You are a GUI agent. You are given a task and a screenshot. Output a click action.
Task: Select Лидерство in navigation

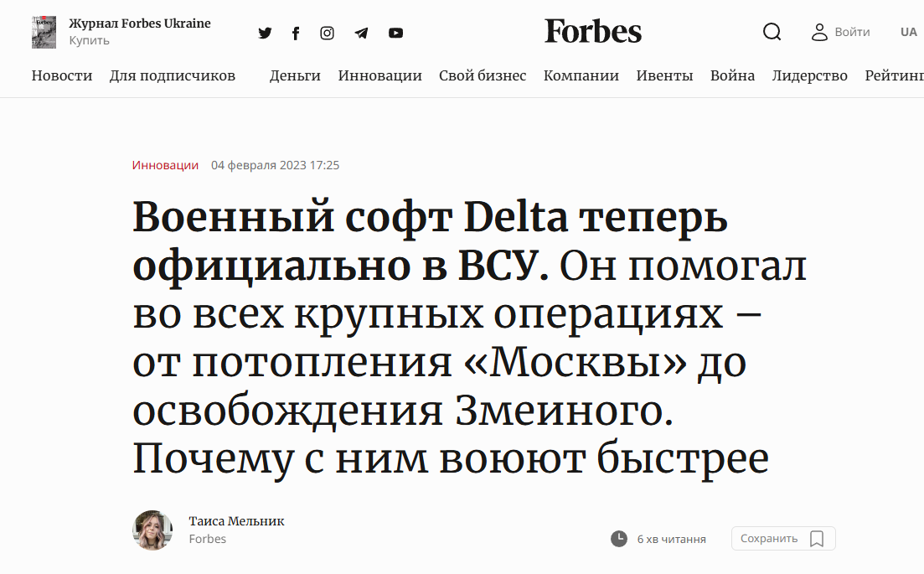pos(810,75)
